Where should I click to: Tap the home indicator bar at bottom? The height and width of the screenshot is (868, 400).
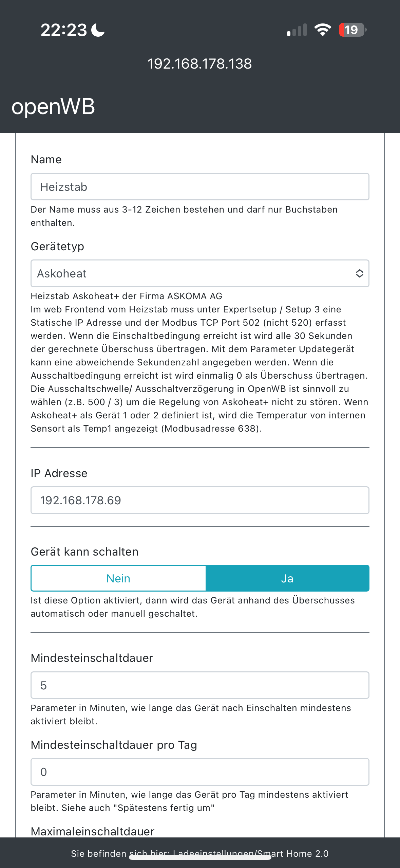pos(200,857)
